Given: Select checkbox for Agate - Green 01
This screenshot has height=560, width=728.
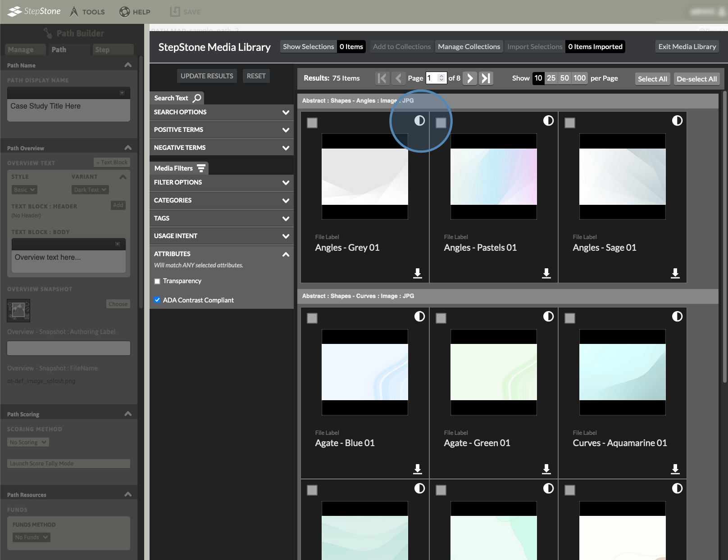Looking at the screenshot, I should coord(441,318).
